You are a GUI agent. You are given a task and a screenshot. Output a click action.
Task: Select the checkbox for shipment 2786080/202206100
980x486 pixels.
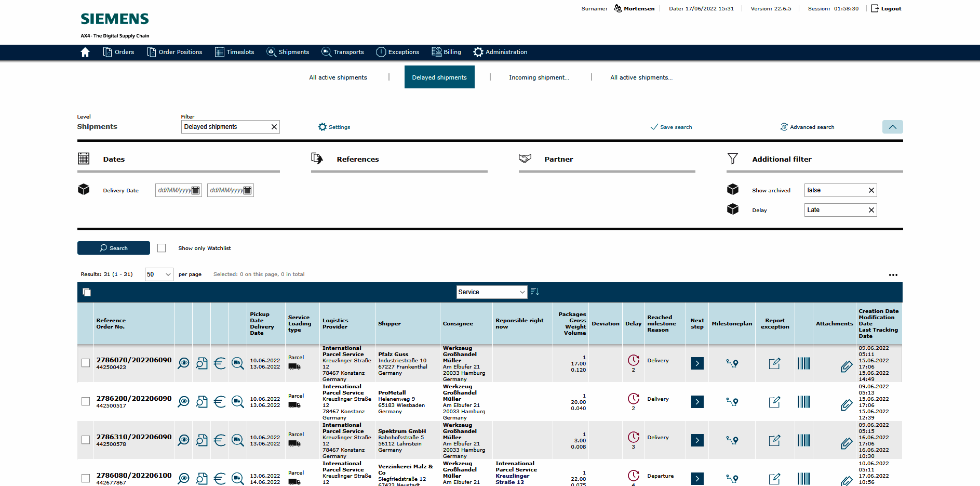tap(85, 479)
